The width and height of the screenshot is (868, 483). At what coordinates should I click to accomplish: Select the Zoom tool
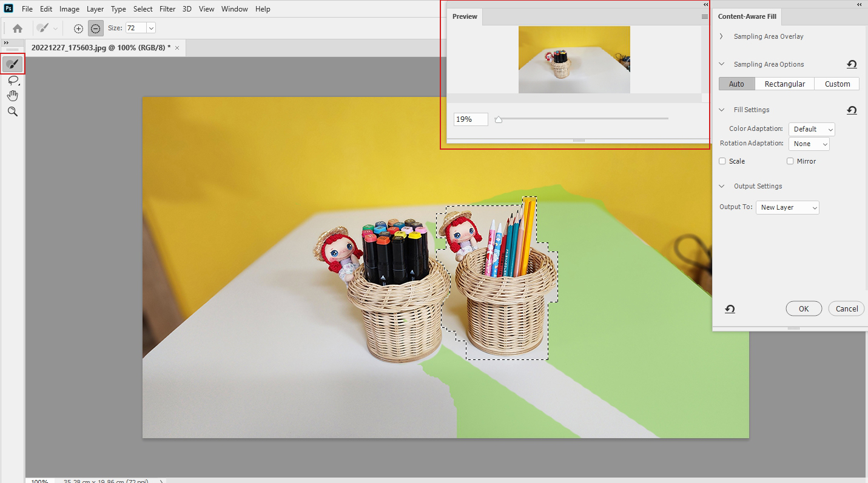[13, 112]
